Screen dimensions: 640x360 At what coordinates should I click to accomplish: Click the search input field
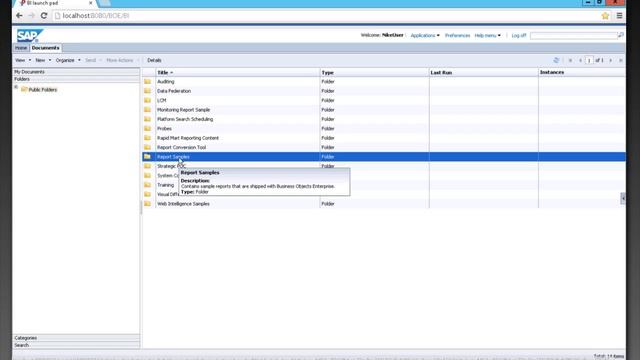573,36
